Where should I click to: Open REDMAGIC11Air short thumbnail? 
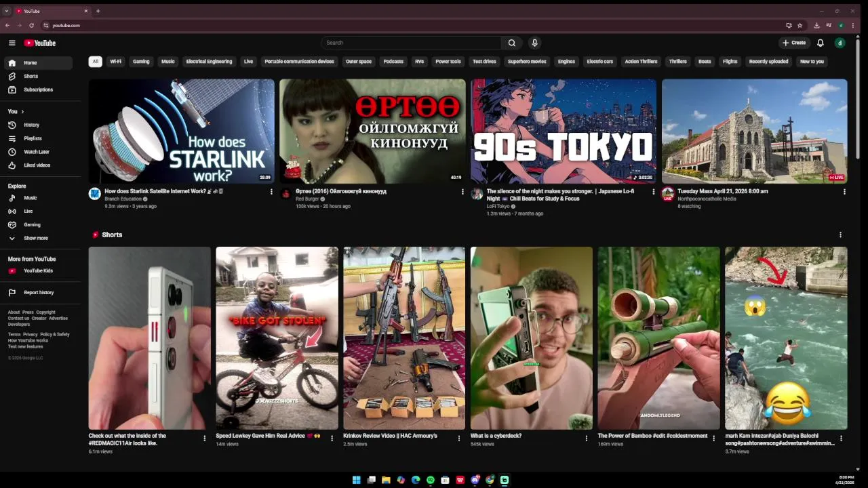[149, 338]
